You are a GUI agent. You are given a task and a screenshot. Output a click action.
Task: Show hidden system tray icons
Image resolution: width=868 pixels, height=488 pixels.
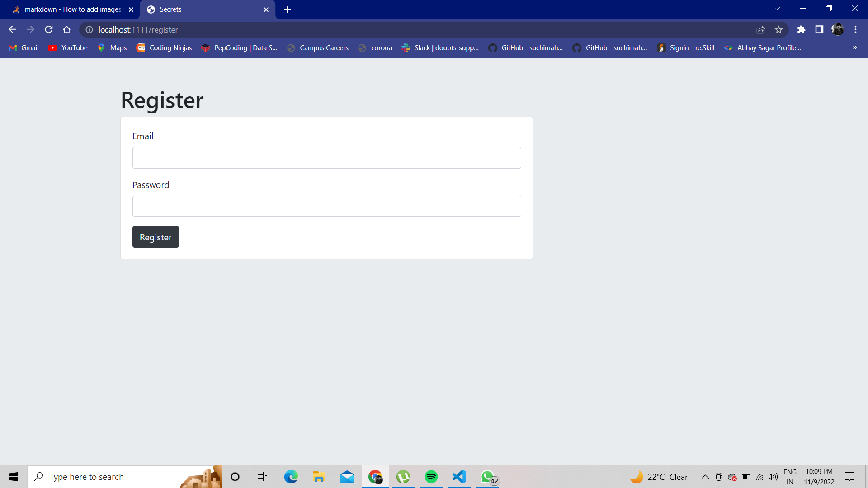pyautogui.click(x=705, y=477)
